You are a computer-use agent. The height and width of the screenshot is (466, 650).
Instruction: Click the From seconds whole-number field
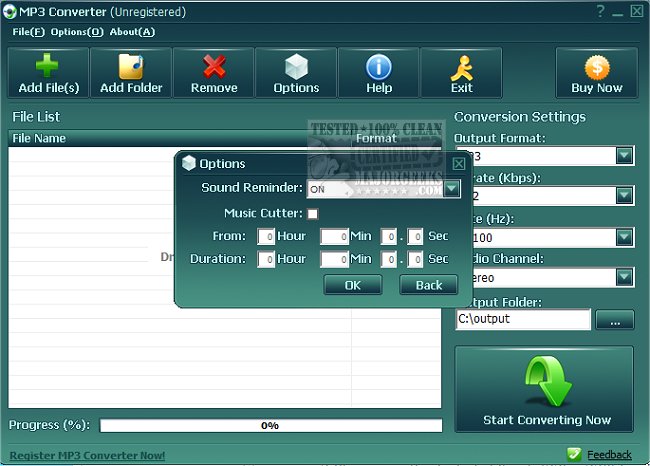coord(388,236)
